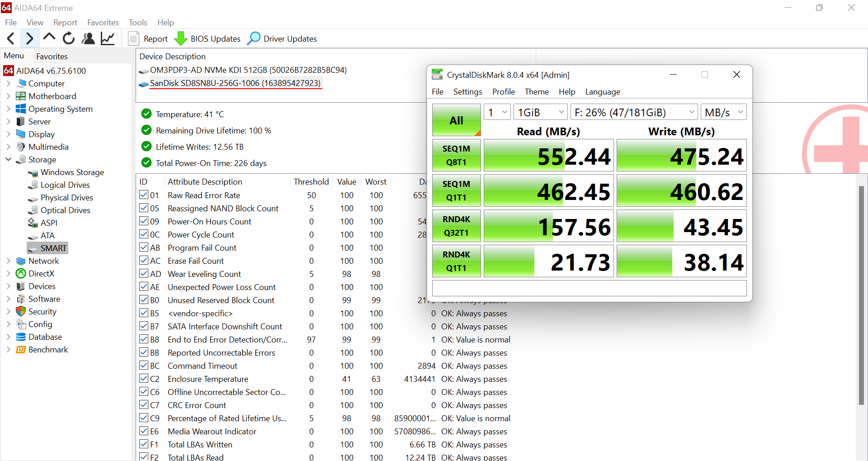
Task: Click the AIDA64 v6.75.6100 root icon
Action: pyautogui.click(x=9, y=71)
